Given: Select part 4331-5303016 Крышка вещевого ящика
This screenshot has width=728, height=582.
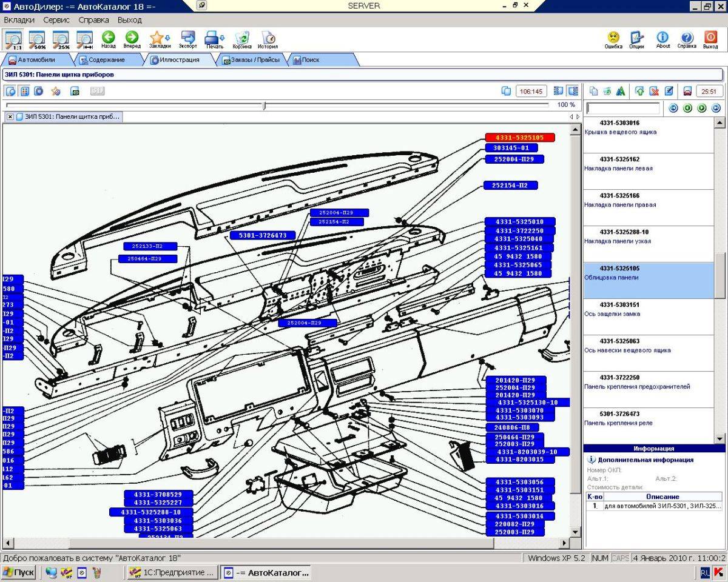Looking at the screenshot, I should (649, 135).
